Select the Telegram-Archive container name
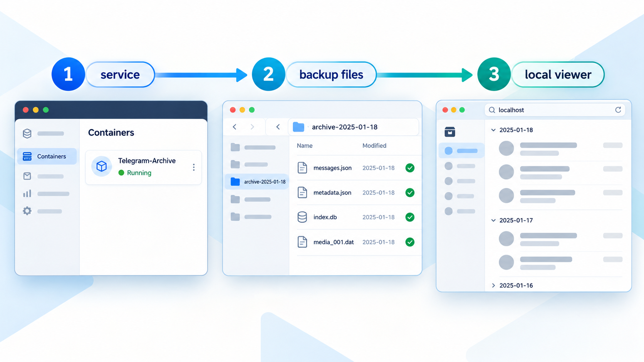The image size is (644, 362). pyautogui.click(x=147, y=161)
